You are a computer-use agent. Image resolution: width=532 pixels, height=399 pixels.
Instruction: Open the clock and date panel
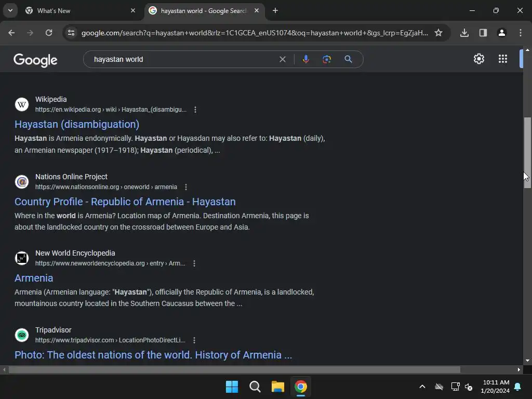tap(495, 387)
